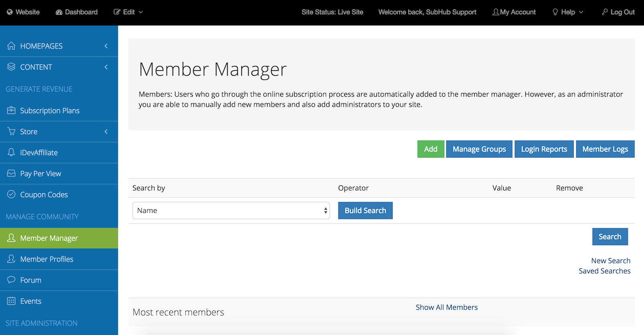Click the Store shopping cart icon
This screenshot has width=644, height=335.
pyautogui.click(x=11, y=132)
